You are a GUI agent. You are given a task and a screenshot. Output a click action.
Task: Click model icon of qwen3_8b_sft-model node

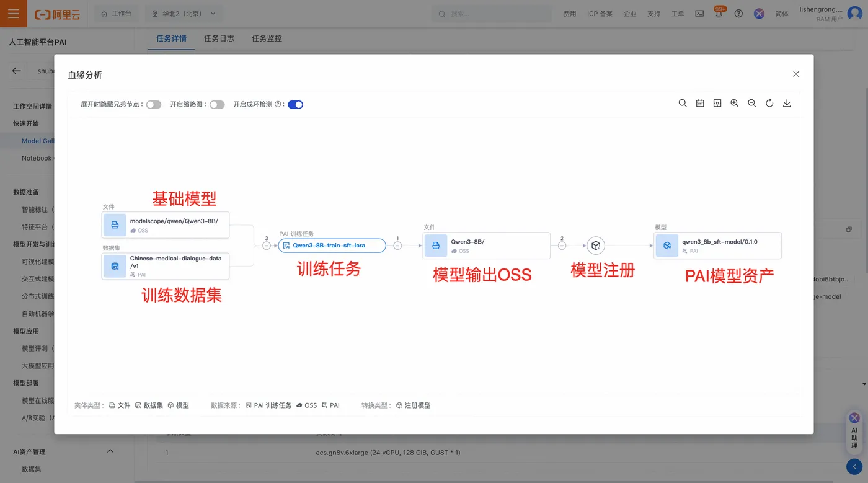(667, 246)
